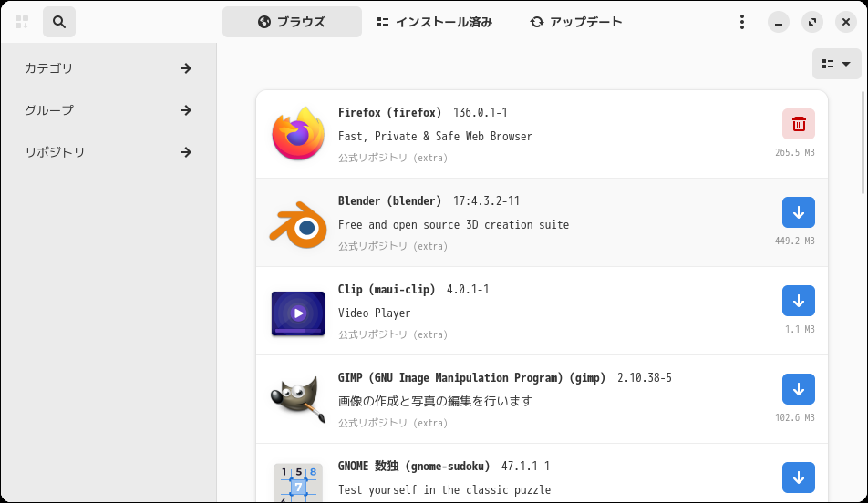Toggle the sidebar view button at top-left
The width and height of the screenshot is (868, 503).
(x=22, y=22)
